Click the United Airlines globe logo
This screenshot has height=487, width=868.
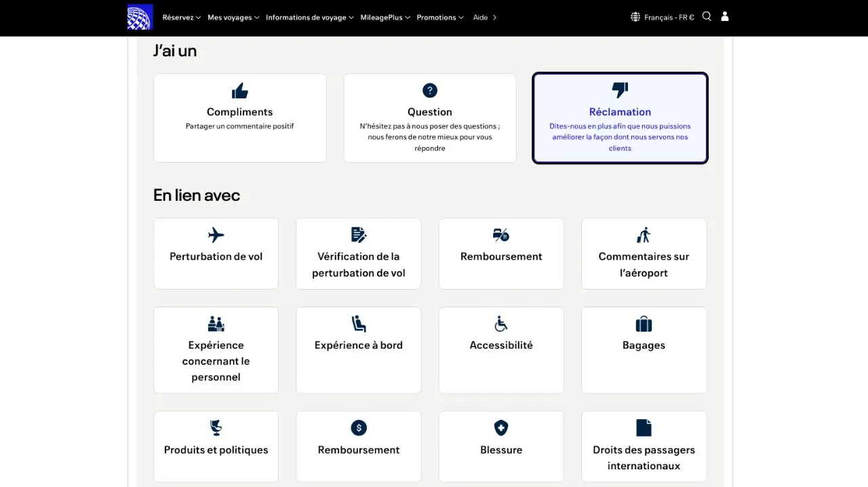pos(140,17)
